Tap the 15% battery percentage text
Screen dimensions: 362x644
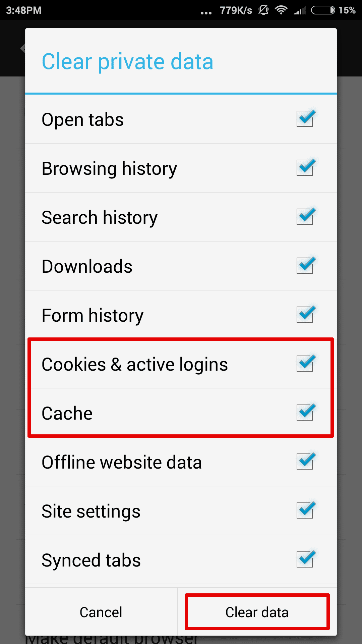pyautogui.click(x=348, y=10)
